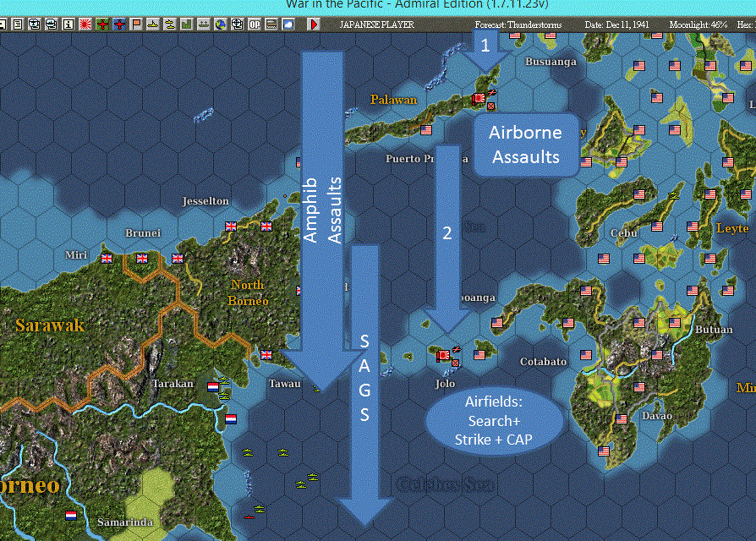This screenshot has width=756, height=541.
Task: Click the North Borneo region label
Action: tap(248, 292)
